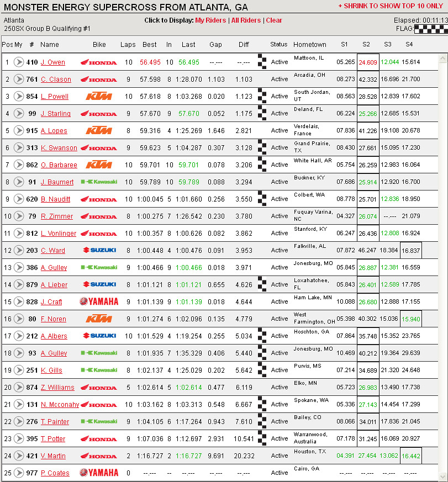Click arrow icon for rider 80 F. Noren
Viewport: 448px width, 482px height.
[19, 319]
